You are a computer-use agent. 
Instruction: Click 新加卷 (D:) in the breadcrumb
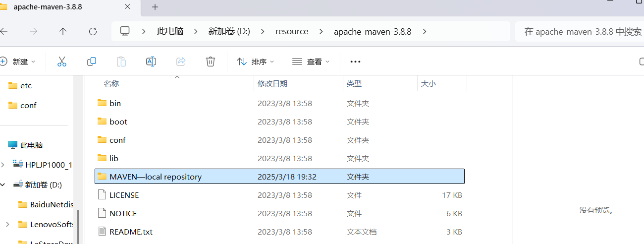click(x=229, y=31)
